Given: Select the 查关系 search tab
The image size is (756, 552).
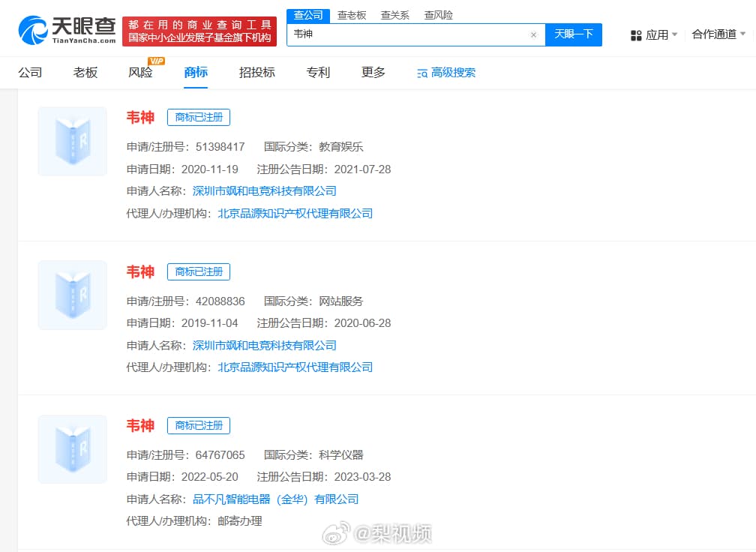Looking at the screenshot, I should (394, 16).
